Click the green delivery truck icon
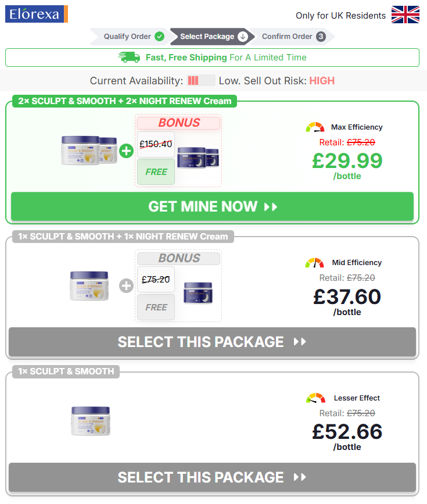The height and width of the screenshot is (504, 427). [x=129, y=57]
